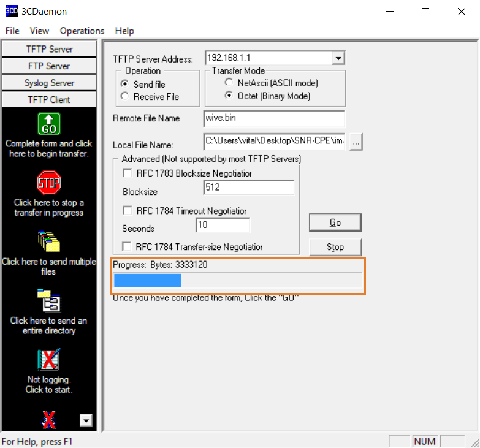Click the green GO transfer icon
Viewport: 480px width, 448px height.
click(x=49, y=124)
